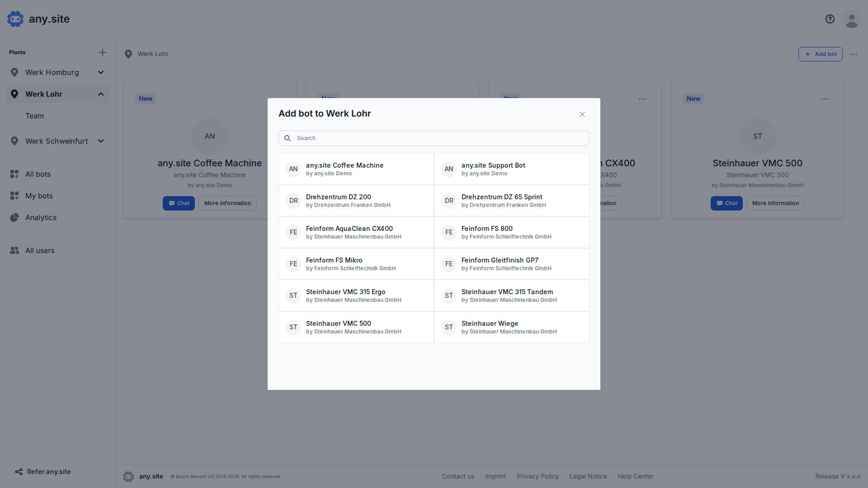This screenshot has height=488, width=868.
Task: Click the Release V x.x.x text
Action: pos(838,476)
